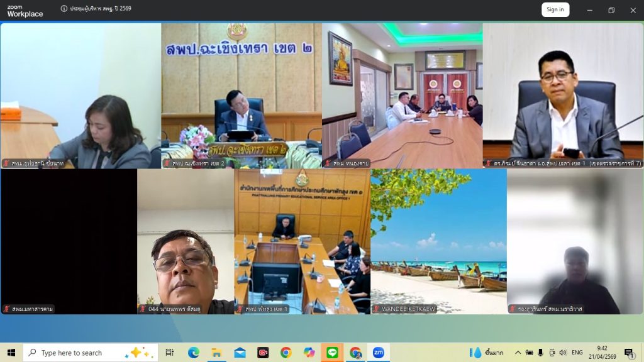644x362 pixels.
Task: Open the first Google Chrome taskbar icon
Action: click(286, 353)
